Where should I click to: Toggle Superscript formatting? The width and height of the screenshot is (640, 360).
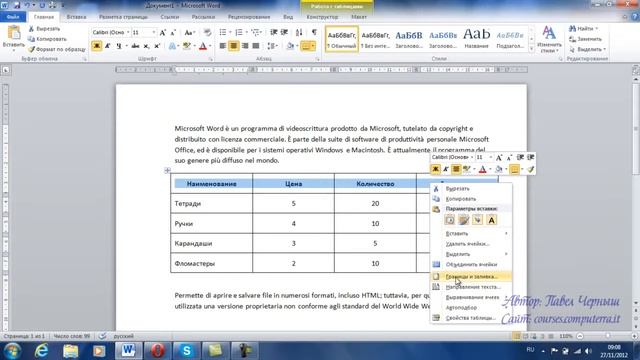[157, 46]
